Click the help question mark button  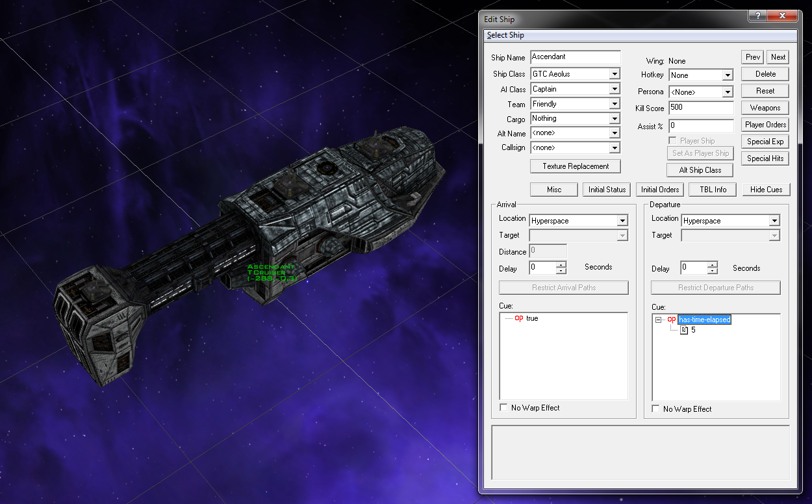coord(756,16)
